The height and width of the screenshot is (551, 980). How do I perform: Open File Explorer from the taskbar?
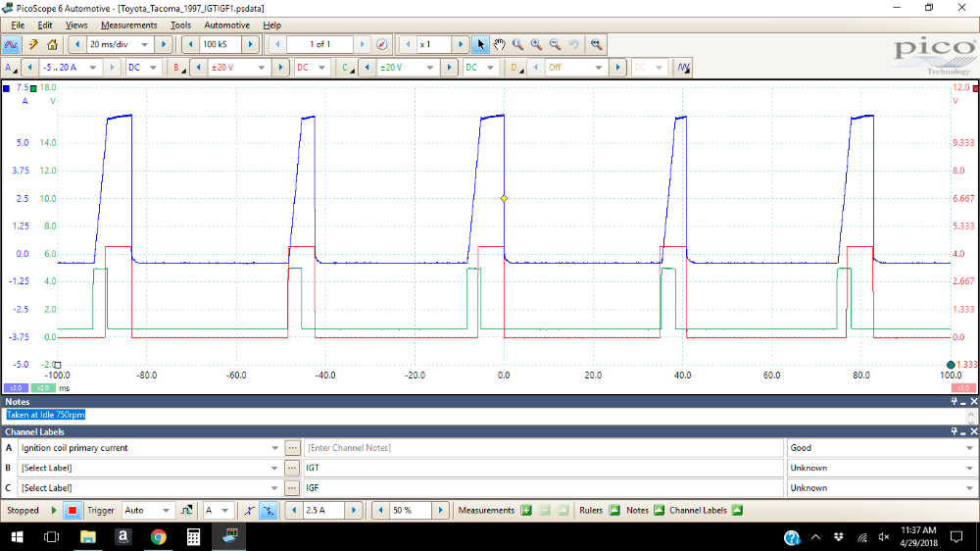point(87,536)
